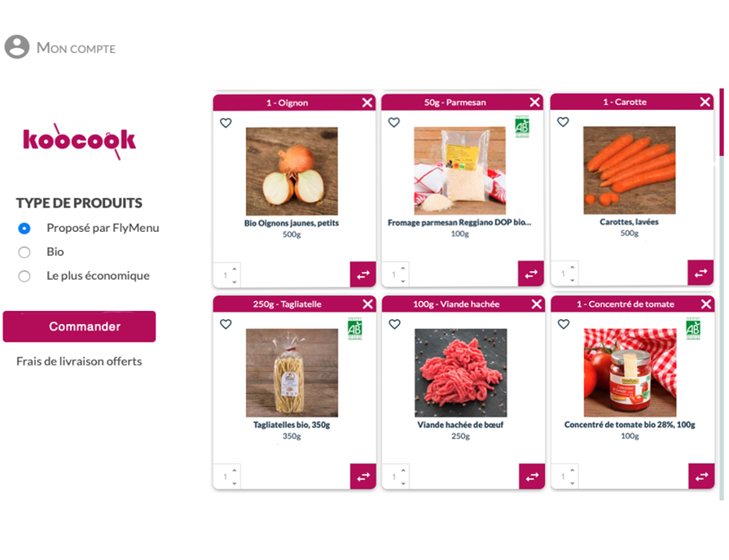
Task: Increase Tagliatelle quantity stepper arrow
Action: pyautogui.click(x=235, y=470)
